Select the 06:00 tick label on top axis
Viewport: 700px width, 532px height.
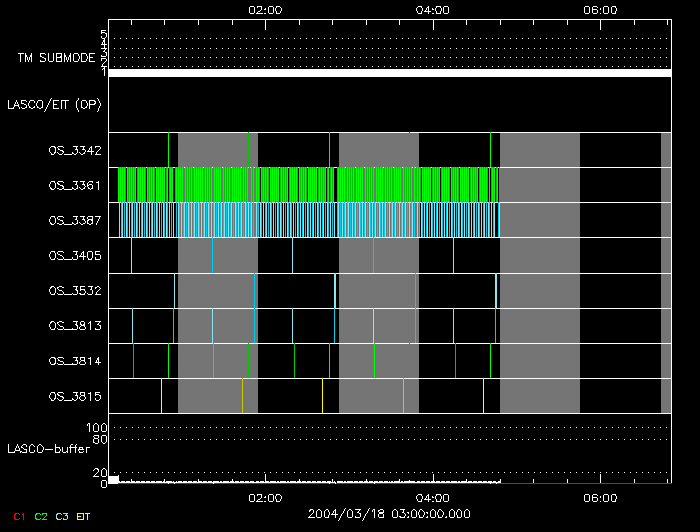point(599,9)
